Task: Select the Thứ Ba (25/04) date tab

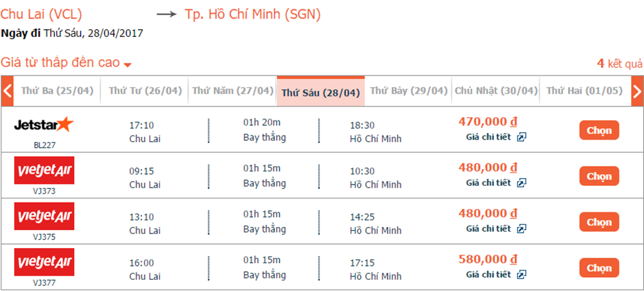Action: point(57,91)
